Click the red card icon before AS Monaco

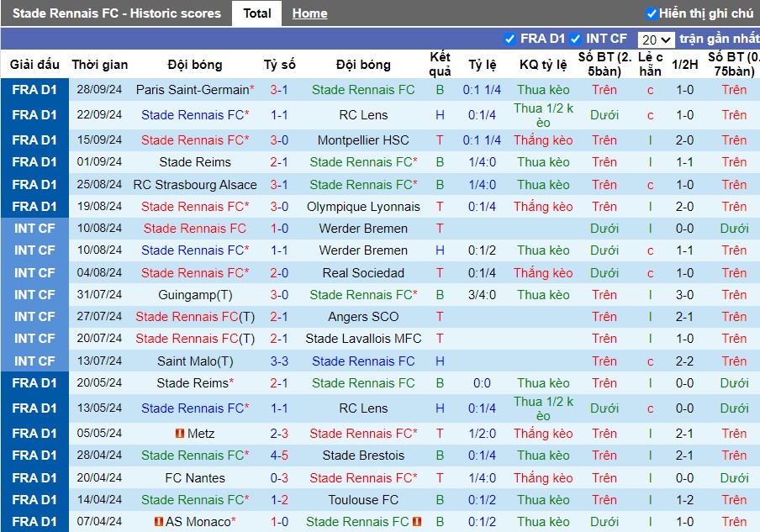159,522
